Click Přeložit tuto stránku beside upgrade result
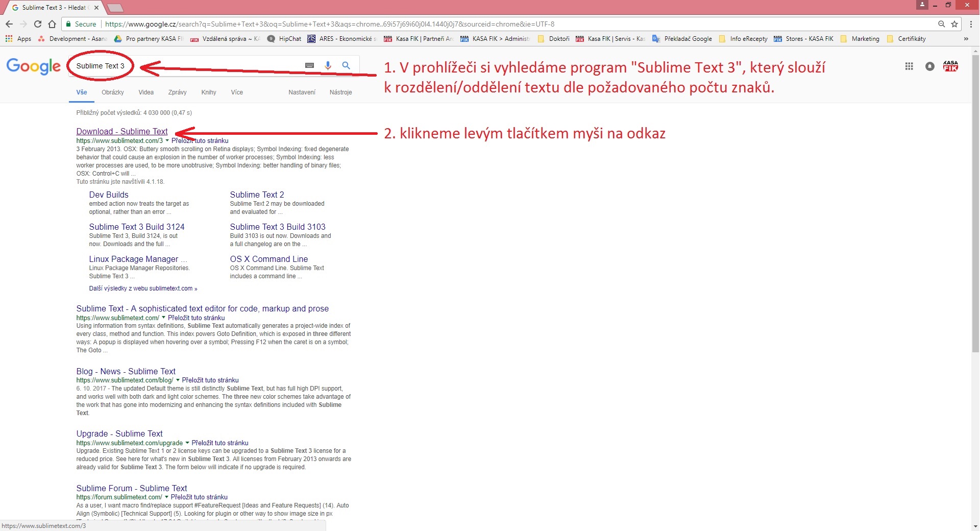Viewport: 980px width, 531px height. [x=220, y=443]
